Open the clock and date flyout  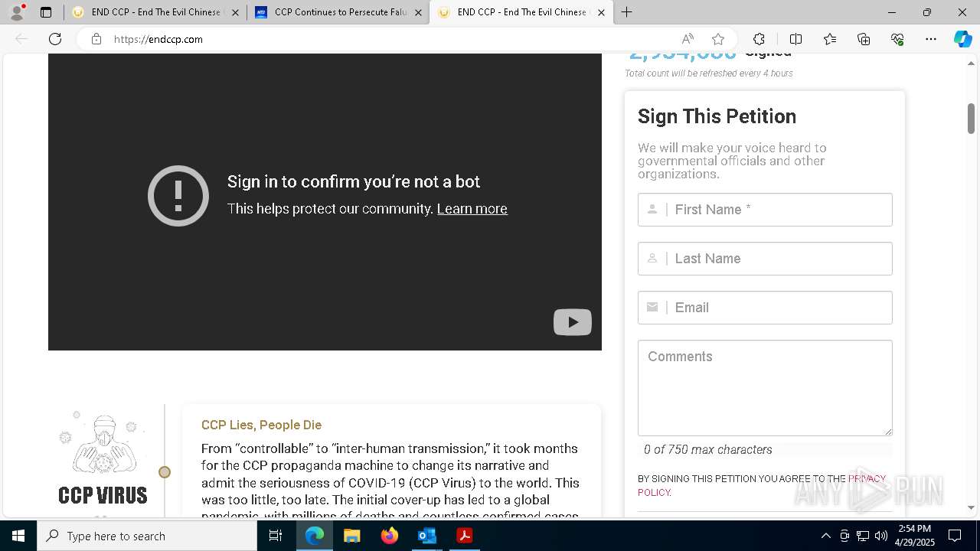click(914, 536)
